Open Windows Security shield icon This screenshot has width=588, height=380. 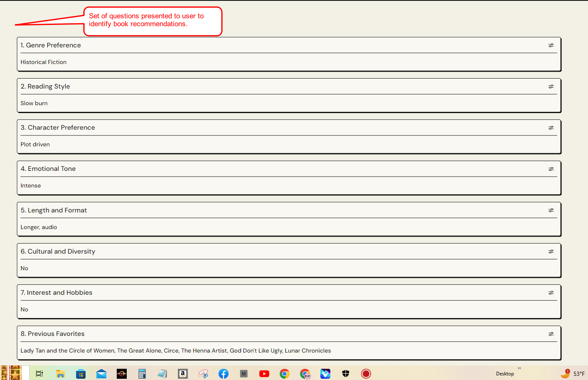[x=346, y=374]
